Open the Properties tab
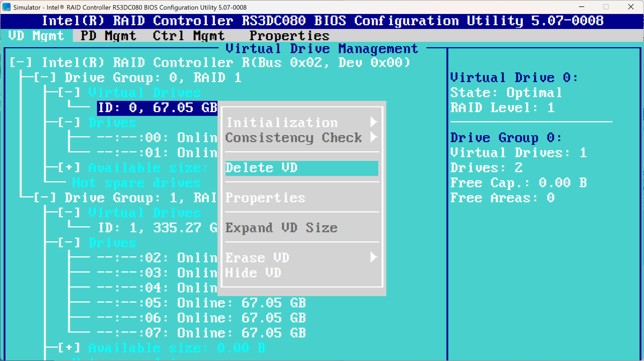This screenshot has height=361, width=644. click(x=289, y=36)
